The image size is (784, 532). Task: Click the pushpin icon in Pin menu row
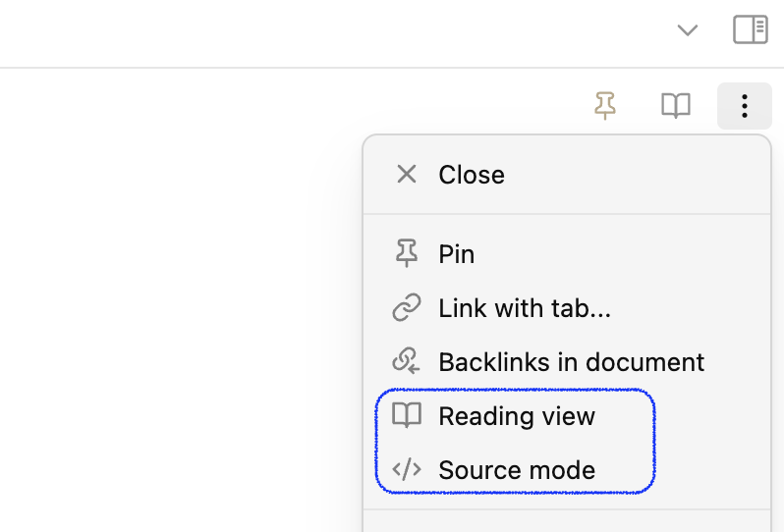407,253
